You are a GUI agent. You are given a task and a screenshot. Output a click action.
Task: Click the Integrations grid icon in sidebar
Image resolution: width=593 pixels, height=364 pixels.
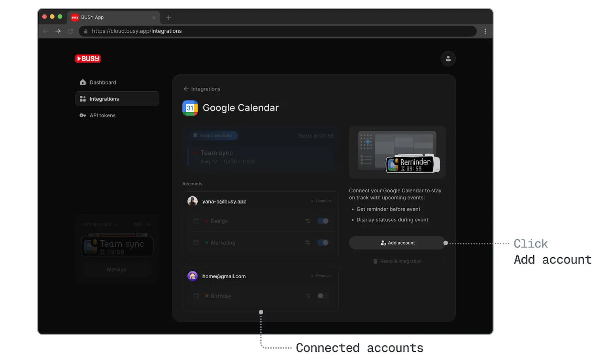click(83, 99)
